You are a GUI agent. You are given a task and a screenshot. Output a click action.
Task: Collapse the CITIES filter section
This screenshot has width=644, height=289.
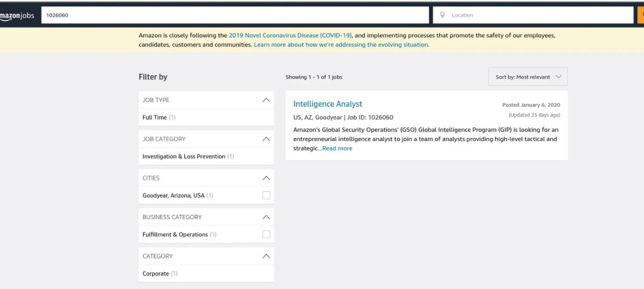(266, 178)
